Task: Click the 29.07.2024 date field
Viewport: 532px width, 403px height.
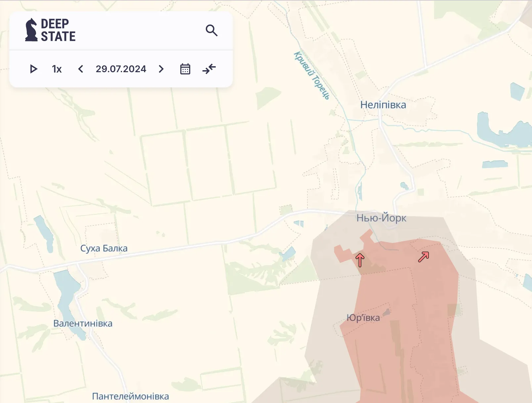Action: (x=121, y=69)
